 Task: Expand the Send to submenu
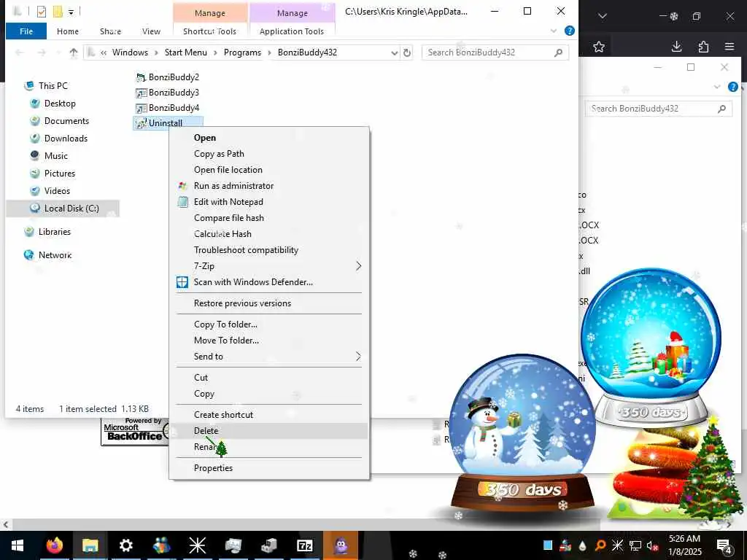pyautogui.click(x=269, y=357)
